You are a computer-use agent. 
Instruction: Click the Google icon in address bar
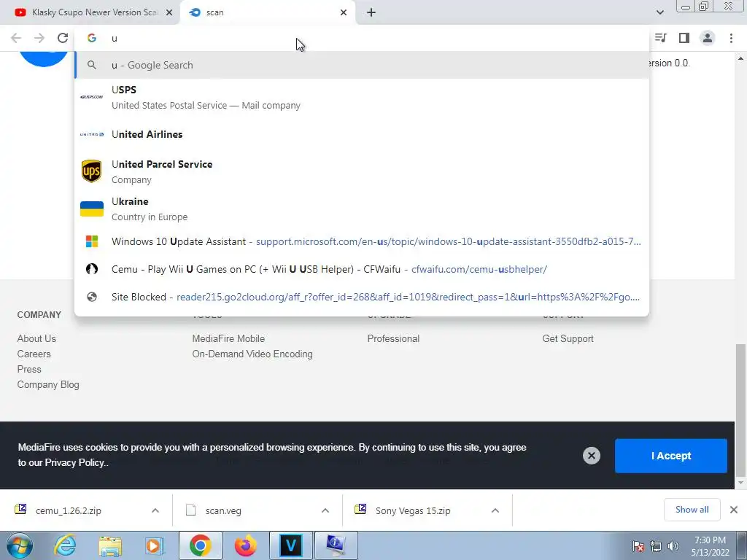(x=92, y=38)
